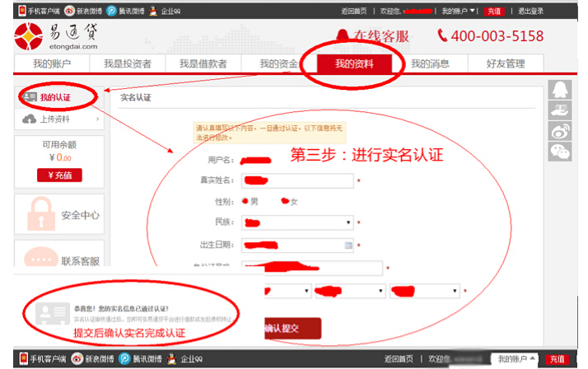Open the Sina Weibo icon in right sidebar
Screen dimensions: 588x369
coord(560,130)
